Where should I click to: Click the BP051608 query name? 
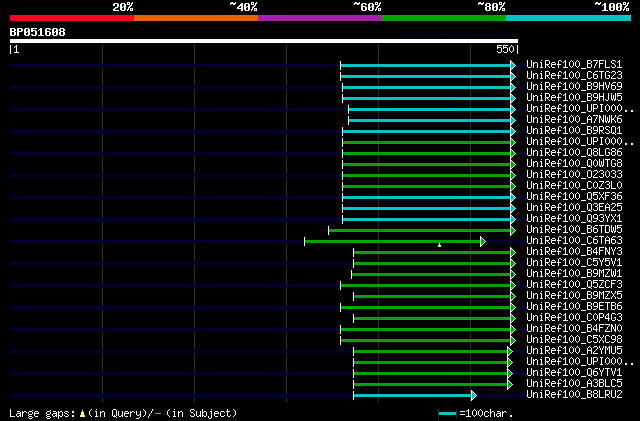pyautogui.click(x=38, y=32)
